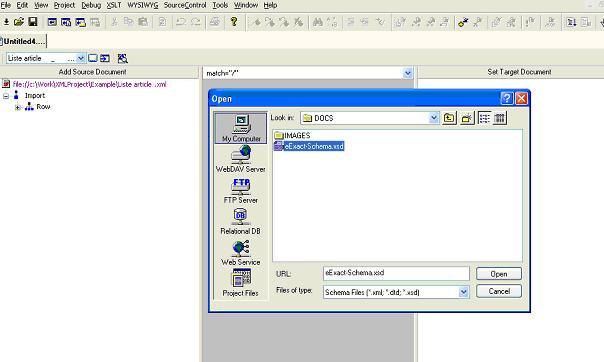The height and width of the screenshot is (362, 604).
Task: Collapse the Import tree node
Action: click(x=6, y=96)
